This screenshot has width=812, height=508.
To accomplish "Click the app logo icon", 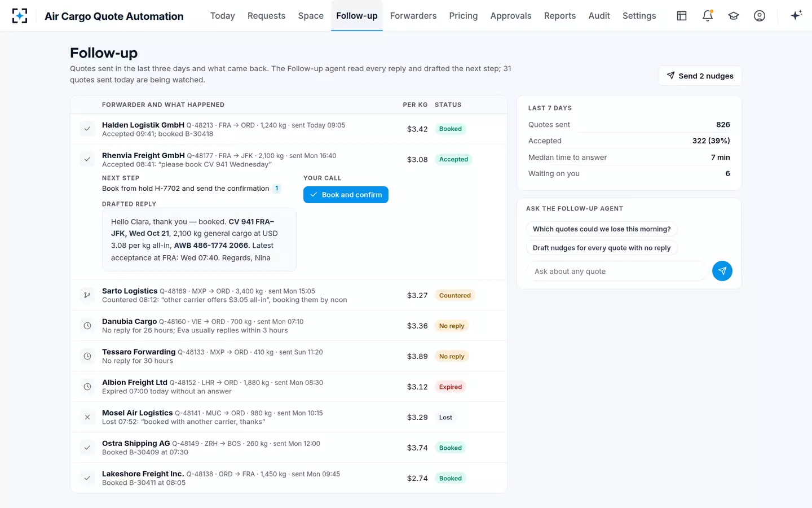I will [20, 16].
